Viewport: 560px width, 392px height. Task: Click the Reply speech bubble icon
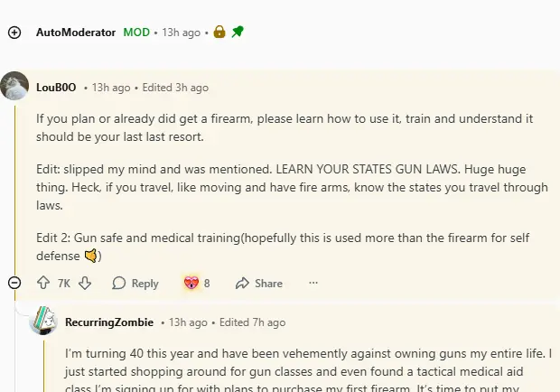pos(119,283)
